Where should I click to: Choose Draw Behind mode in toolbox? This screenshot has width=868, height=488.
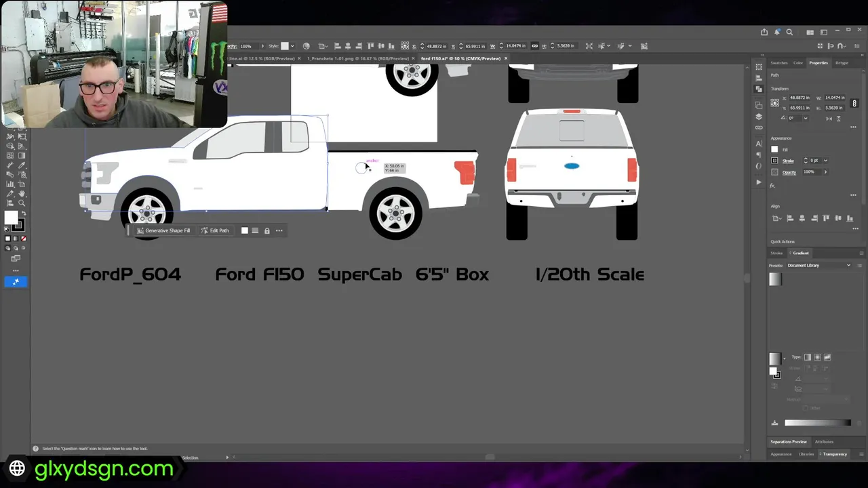16,248
